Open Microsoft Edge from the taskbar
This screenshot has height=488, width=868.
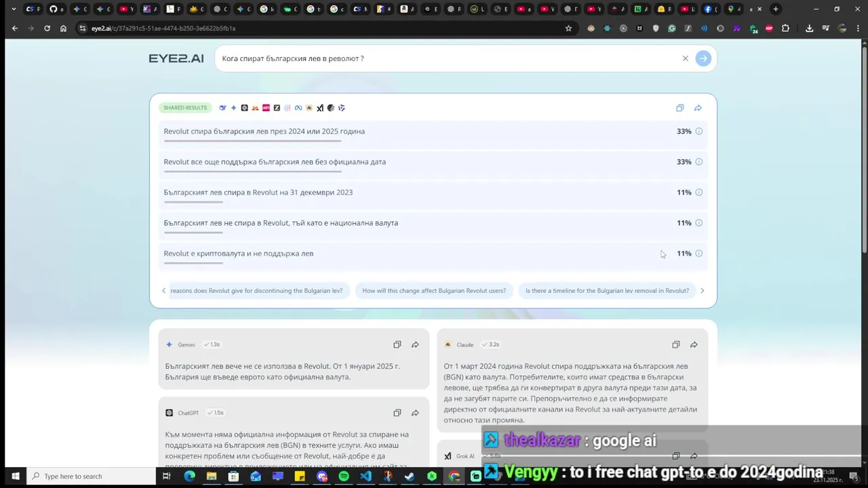pos(189,476)
